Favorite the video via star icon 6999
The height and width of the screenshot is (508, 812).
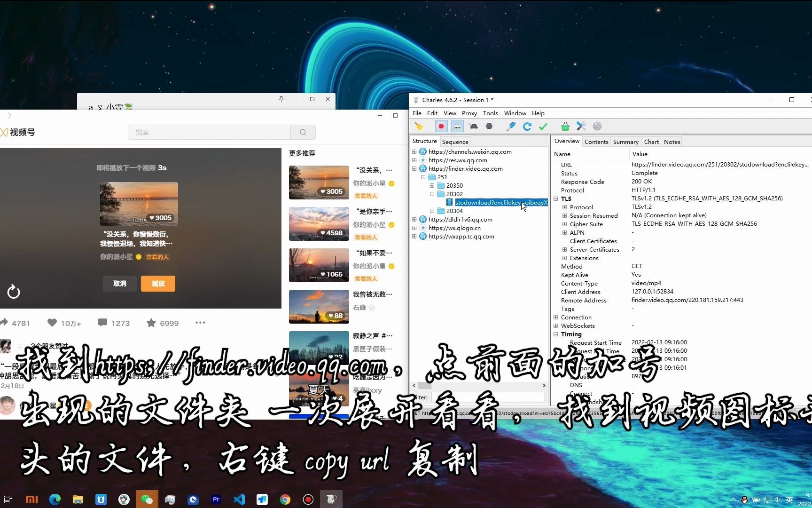point(151,323)
